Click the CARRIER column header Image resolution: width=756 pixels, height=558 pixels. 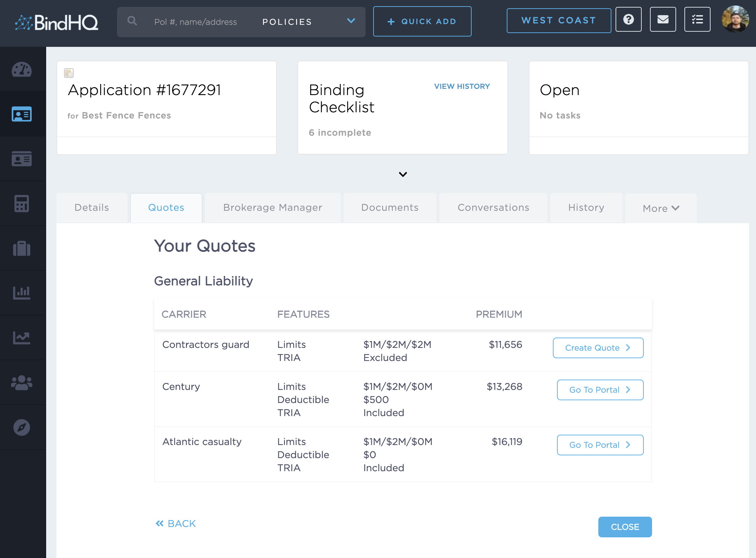click(x=184, y=314)
